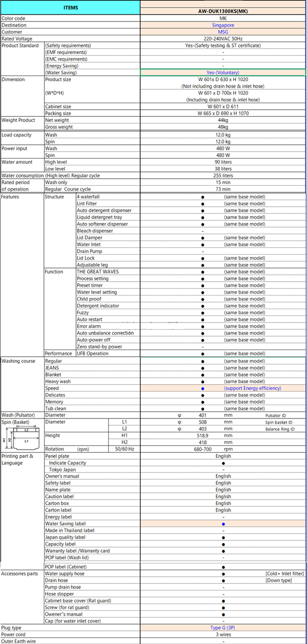Click the Error alarm label
307x644 pixels.
[89, 326]
